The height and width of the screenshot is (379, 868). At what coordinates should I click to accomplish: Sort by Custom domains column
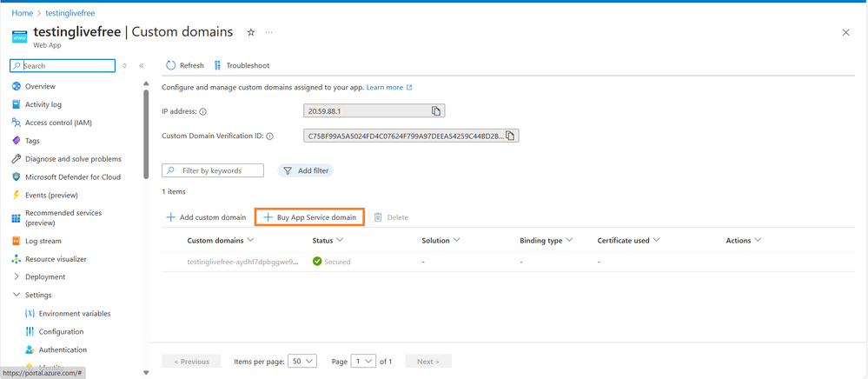click(x=221, y=241)
